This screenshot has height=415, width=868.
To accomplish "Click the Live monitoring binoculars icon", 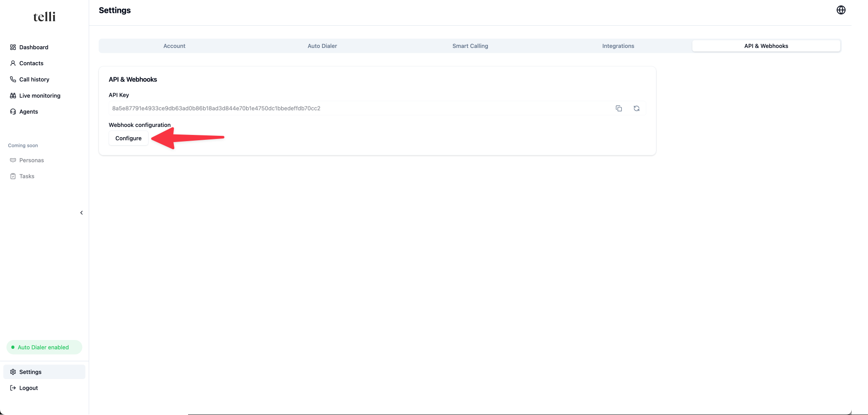I will click(x=13, y=95).
